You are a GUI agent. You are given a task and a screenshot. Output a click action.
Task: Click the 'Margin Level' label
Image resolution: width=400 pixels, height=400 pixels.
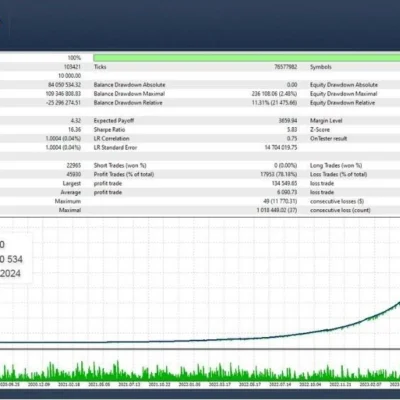click(326, 121)
